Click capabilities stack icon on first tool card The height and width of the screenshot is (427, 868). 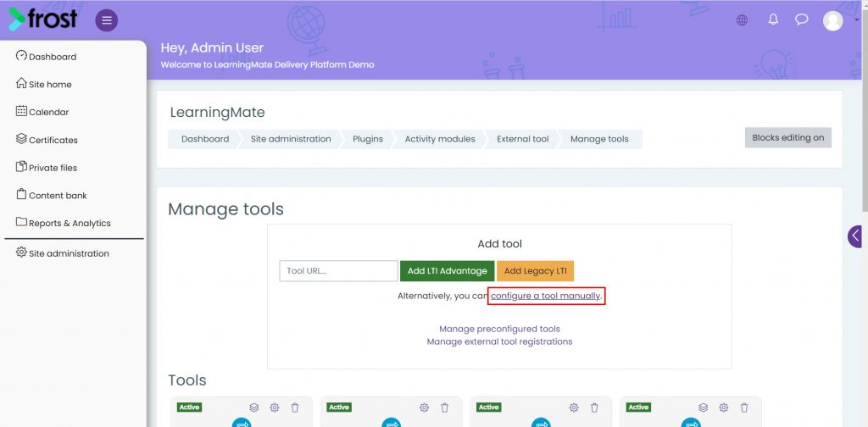point(254,408)
